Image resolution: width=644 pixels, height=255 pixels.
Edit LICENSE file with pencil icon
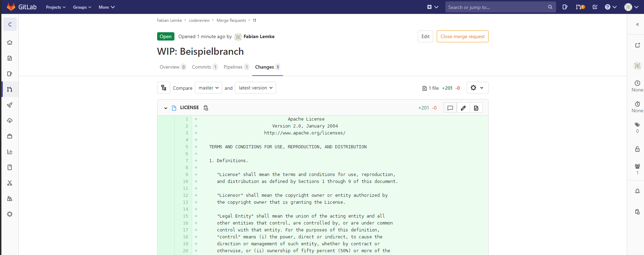[x=463, y=108]
